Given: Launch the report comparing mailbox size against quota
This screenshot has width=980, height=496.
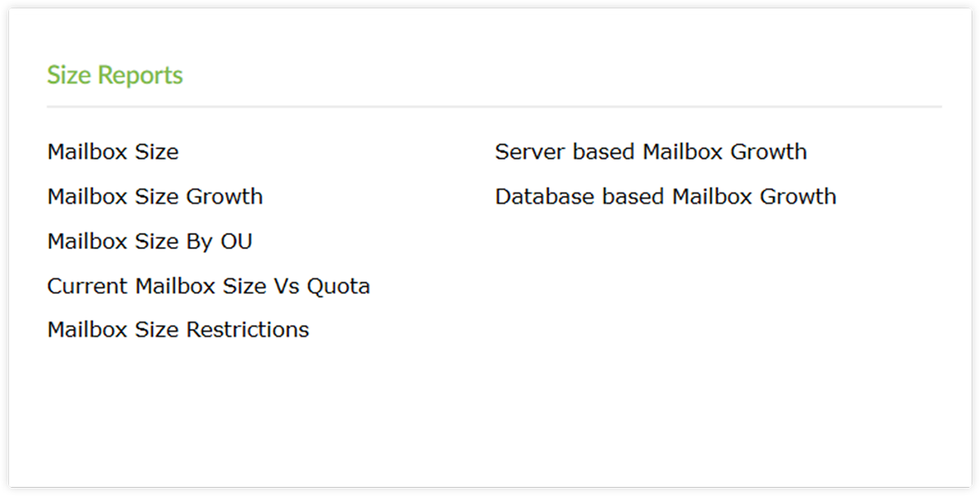Looking at the screenshot, I should point(208,286).
